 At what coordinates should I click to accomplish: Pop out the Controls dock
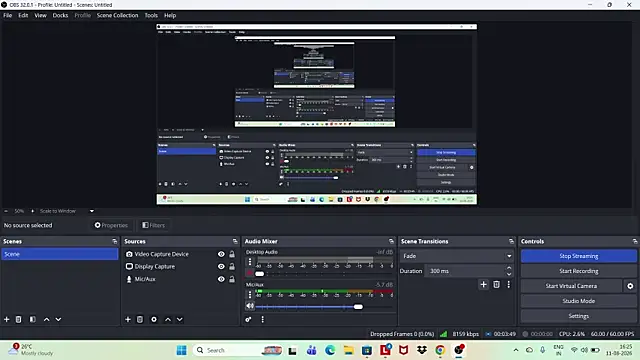635,241
